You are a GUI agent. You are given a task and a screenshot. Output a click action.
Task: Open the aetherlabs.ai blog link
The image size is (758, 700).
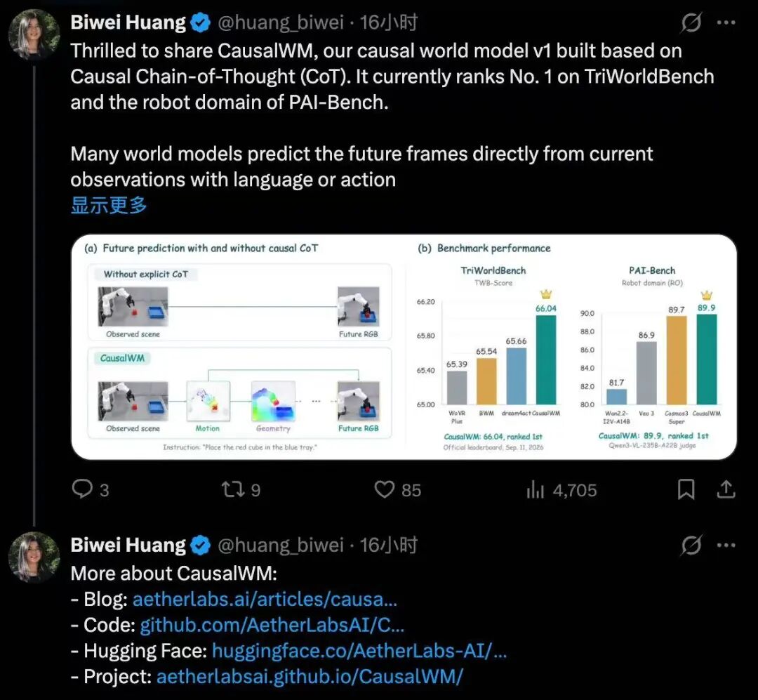pos(265,599)
